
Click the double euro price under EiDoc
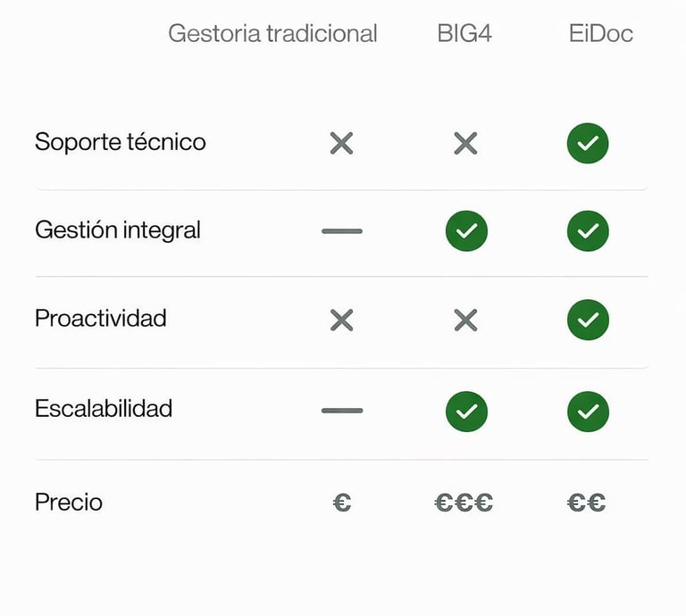point(586,503)
